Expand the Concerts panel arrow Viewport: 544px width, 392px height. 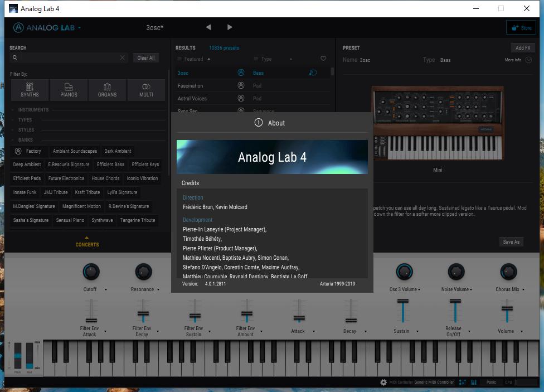pos(87,238)
